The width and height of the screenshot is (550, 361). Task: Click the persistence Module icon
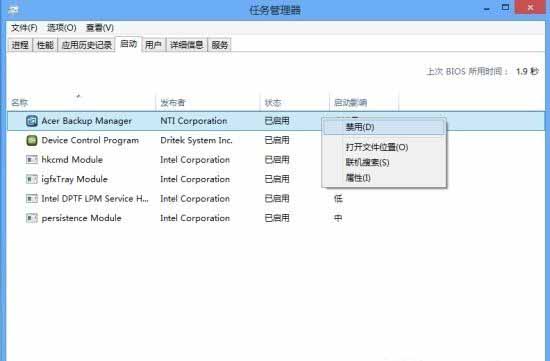coord(32,218)
